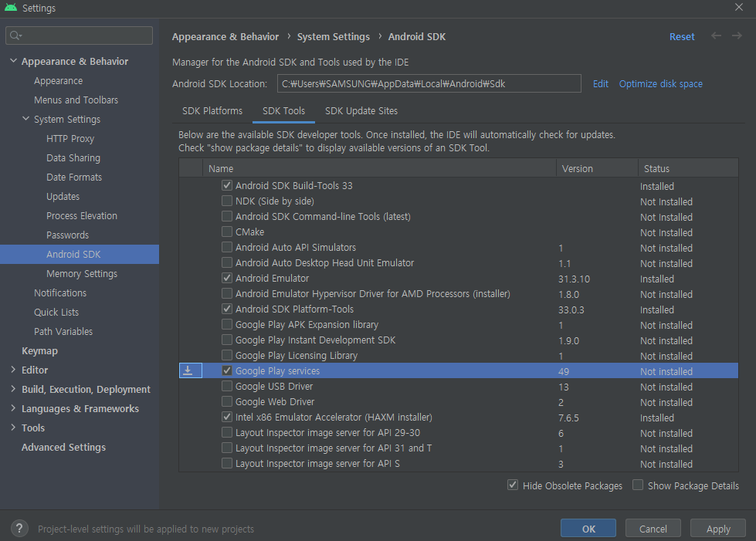
Task: Check the CMake checkbox
Action: (x=226, y=232)
